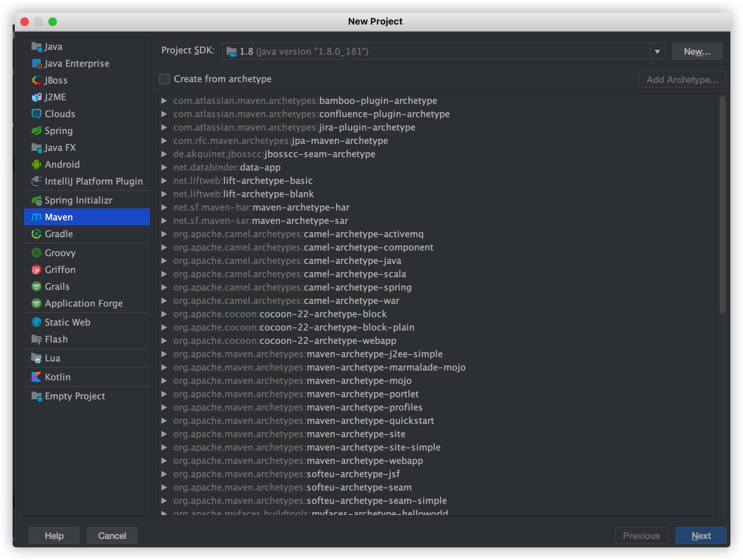
Task: Click the Clouds icon
Action: point(36,114)
